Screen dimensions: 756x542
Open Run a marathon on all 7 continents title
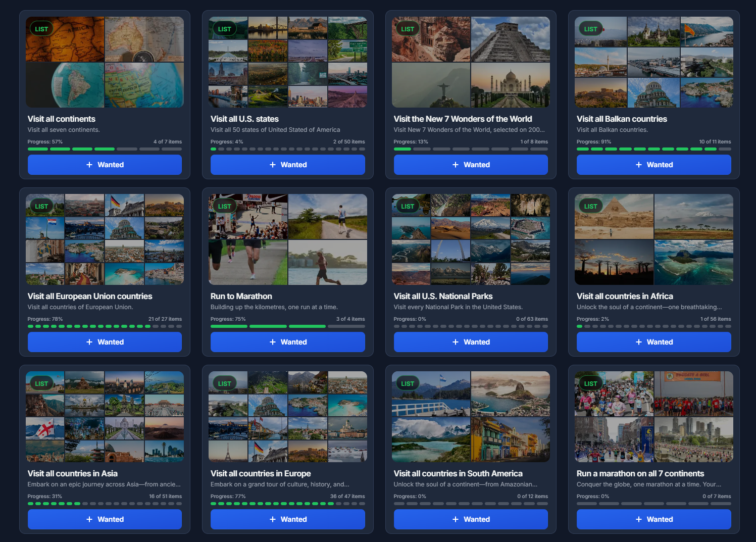tap(640, 474)
